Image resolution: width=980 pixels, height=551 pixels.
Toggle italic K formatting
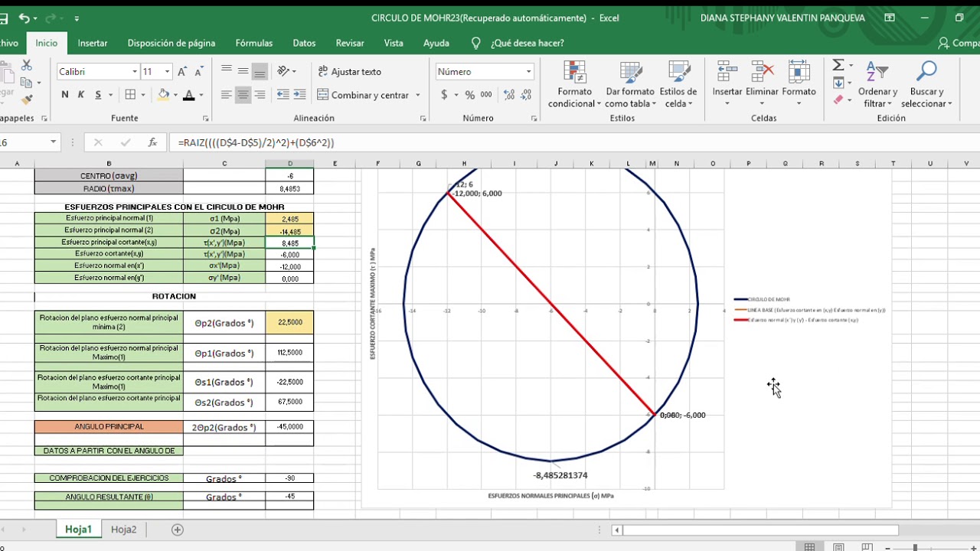82,95
